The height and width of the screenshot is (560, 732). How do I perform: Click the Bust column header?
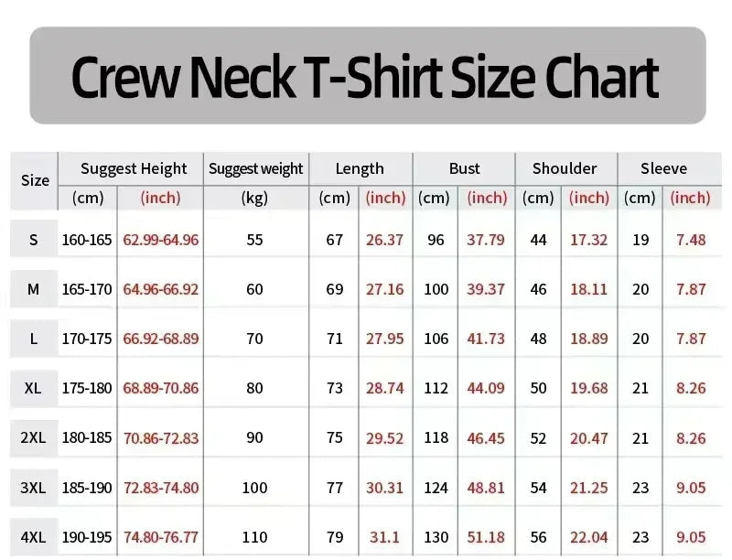coord(464,168)
